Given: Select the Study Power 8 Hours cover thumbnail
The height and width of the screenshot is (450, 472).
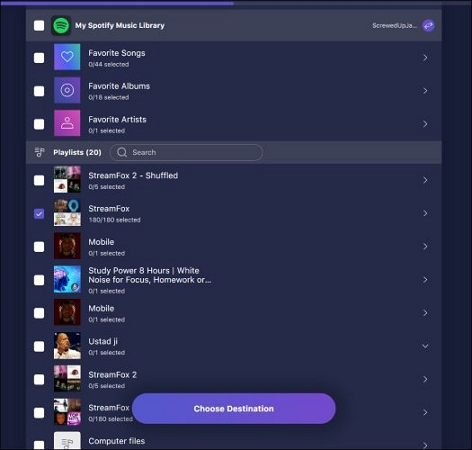Looking at the screenshot, I should coord(67,279).
